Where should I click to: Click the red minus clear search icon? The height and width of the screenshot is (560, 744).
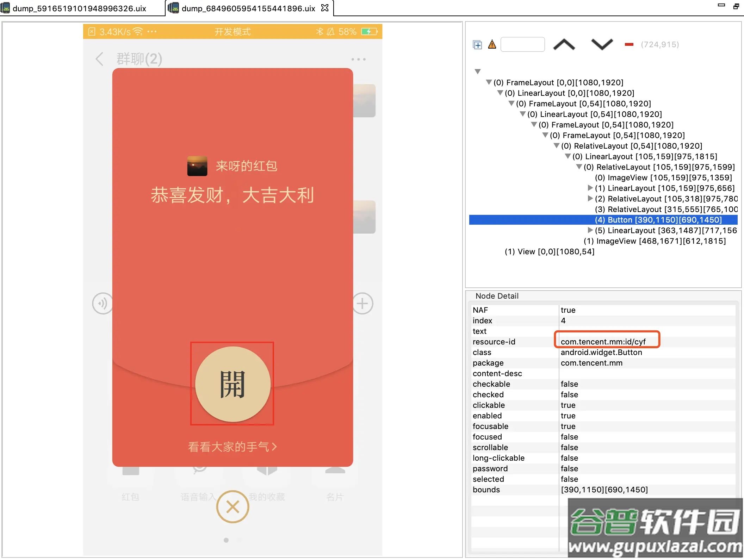click(x=629, y=45)
